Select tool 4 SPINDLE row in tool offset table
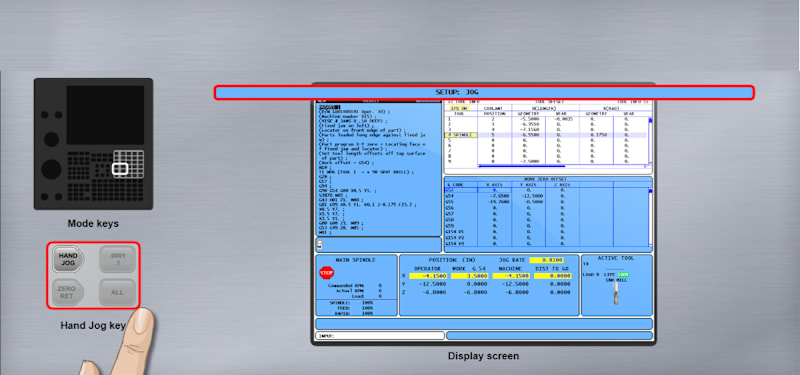Viewport: 800px width, 375px height. pos(546,135)
